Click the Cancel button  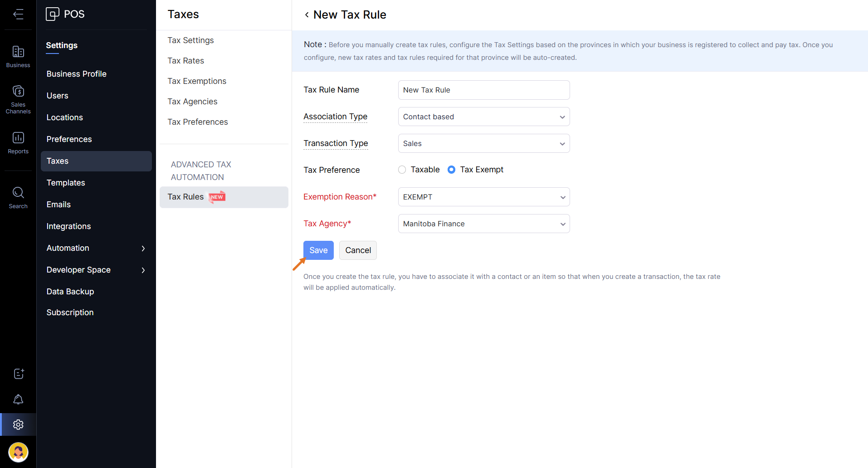pos(358,250)
